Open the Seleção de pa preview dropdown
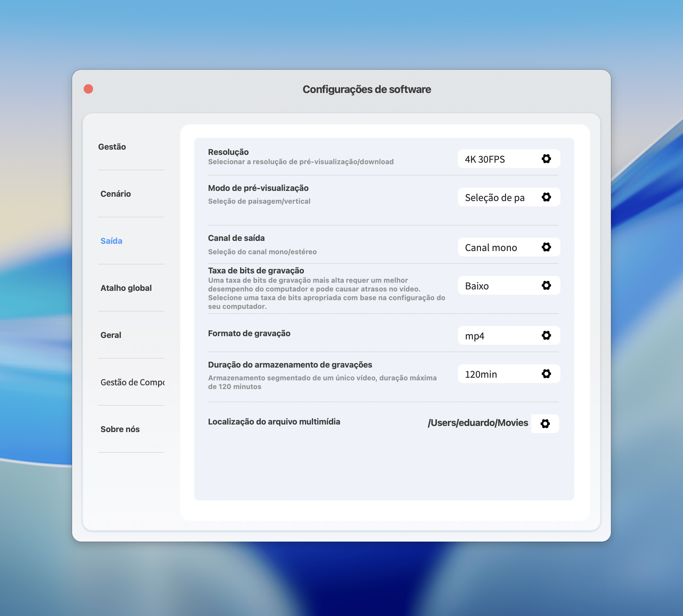This screenshot has height=616, width=683. click(498, 197)
